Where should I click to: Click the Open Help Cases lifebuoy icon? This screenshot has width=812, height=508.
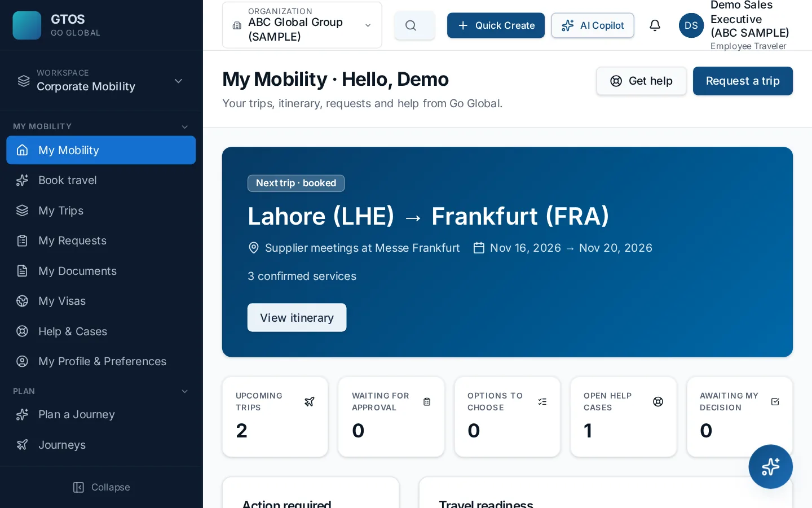click(658, 401)
